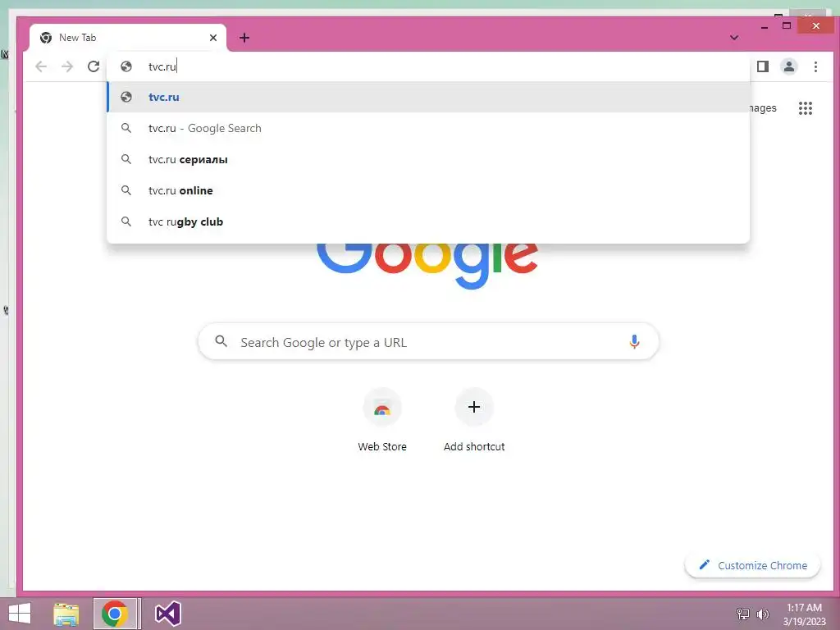Open File Explorer from taskbar
This screenshot has height=630, width=840.
[x=66, y=614]
